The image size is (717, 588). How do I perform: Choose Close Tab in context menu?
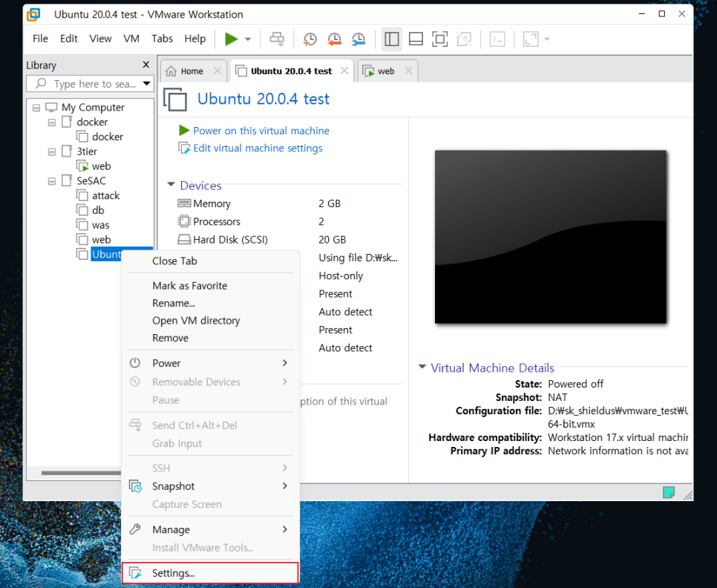point(210,261)
